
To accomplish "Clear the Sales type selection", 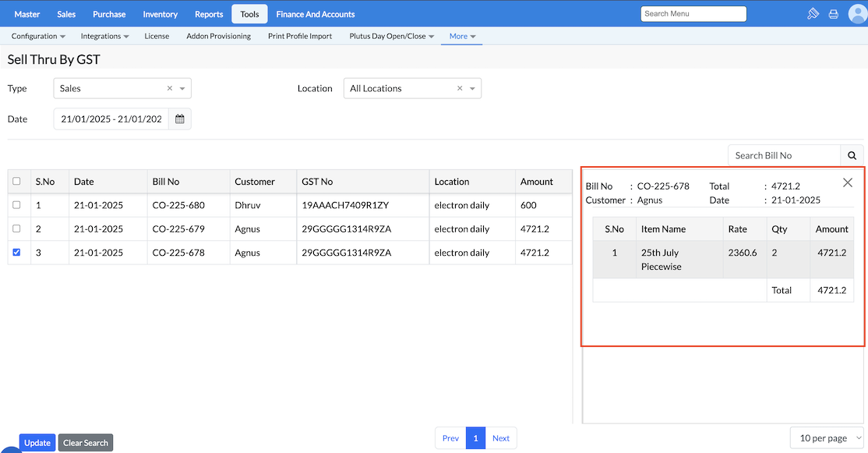I will pos(170,89).
